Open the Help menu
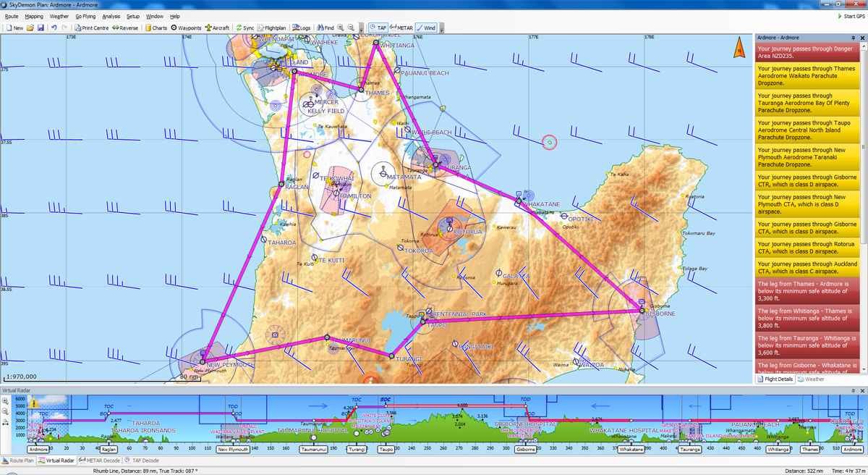The height and width of the screenshot is (475, 868). point(175,16)
